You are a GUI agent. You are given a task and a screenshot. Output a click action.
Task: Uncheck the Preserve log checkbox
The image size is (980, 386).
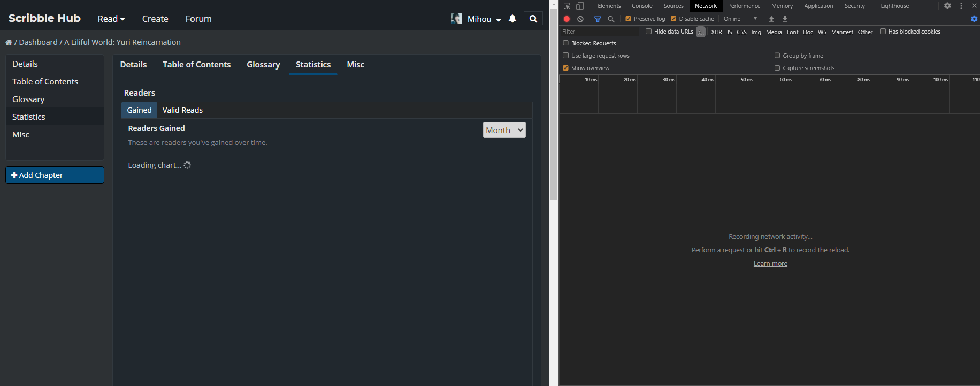(629, 19)
